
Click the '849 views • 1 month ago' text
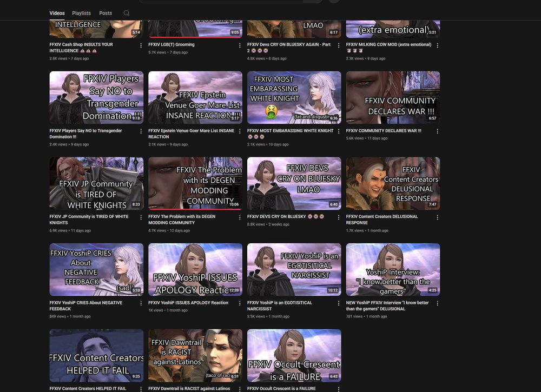point(70,316)
